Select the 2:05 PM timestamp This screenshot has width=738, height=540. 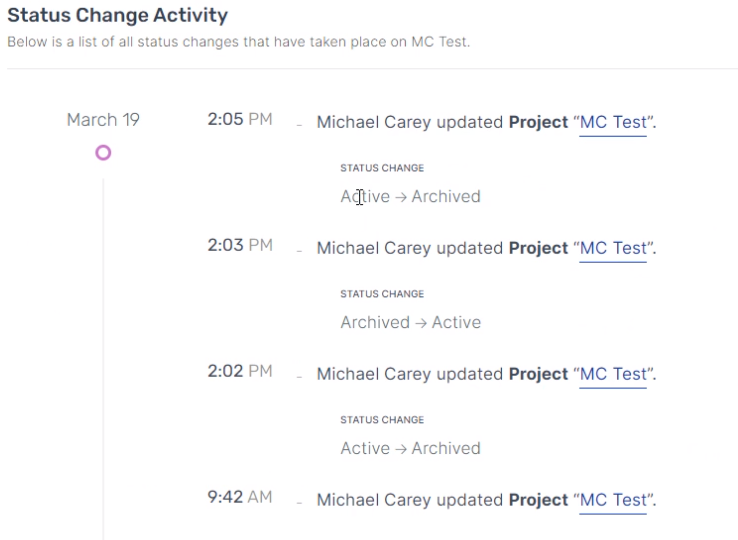tap(239, 119)
